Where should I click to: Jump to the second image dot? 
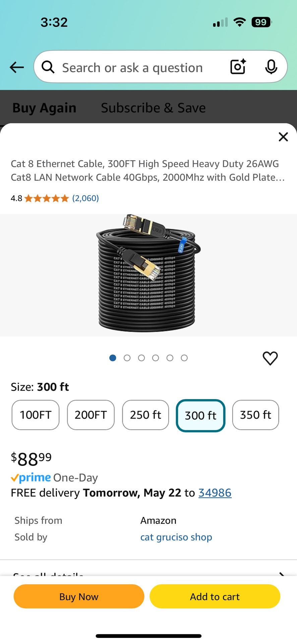[127, 358]
